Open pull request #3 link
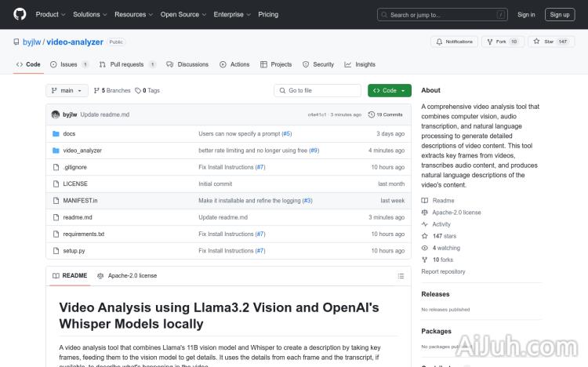This screenshot has width=588, height=367. click(307, 201)
